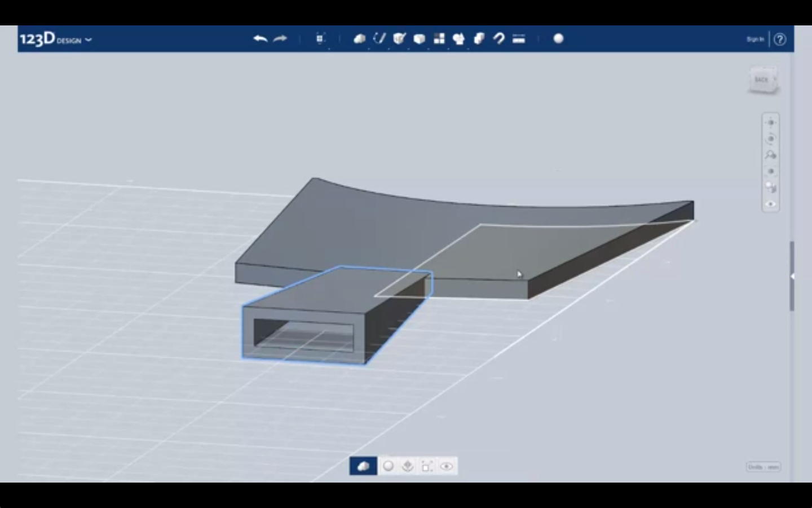This screenshot has height=508, width=812.
Task: Switch perspective orthographic view mode
Action: pyautogui.click(x=771, y=187)
